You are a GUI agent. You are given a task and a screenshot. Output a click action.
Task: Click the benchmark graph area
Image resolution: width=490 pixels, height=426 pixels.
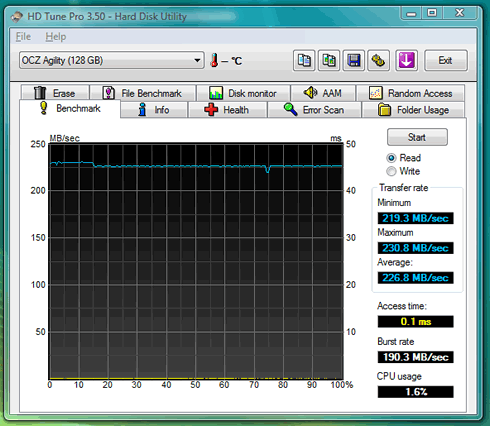coord(196,261)
